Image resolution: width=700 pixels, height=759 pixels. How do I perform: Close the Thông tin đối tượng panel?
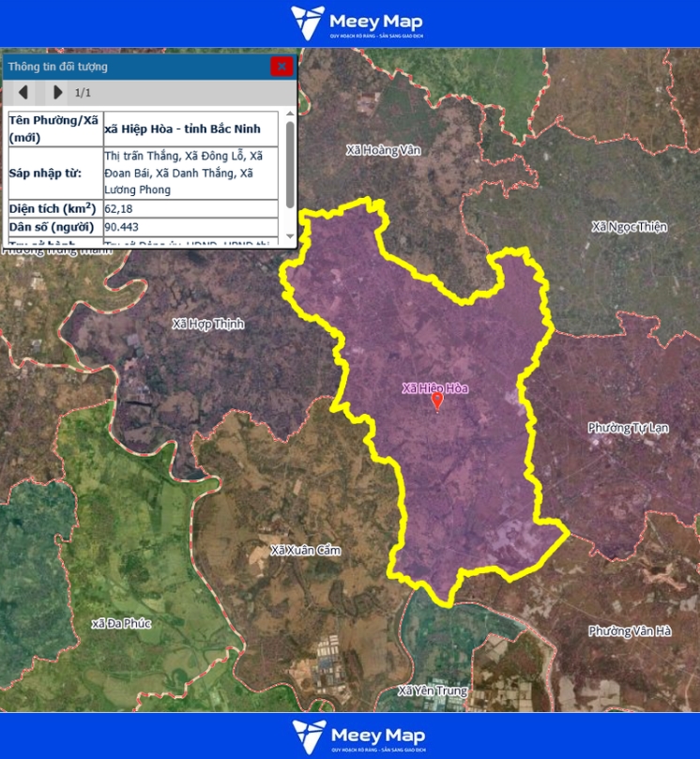tap(282, 66)
